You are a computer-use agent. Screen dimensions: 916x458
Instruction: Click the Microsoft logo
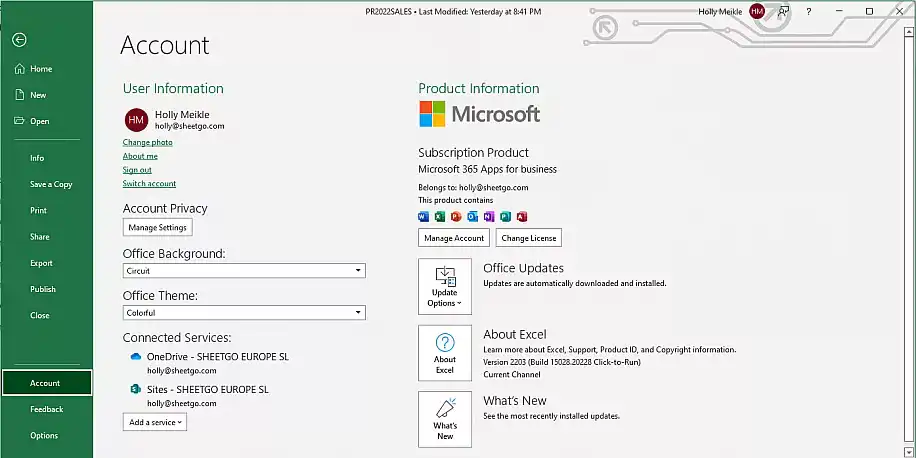[x=480, y=114]
